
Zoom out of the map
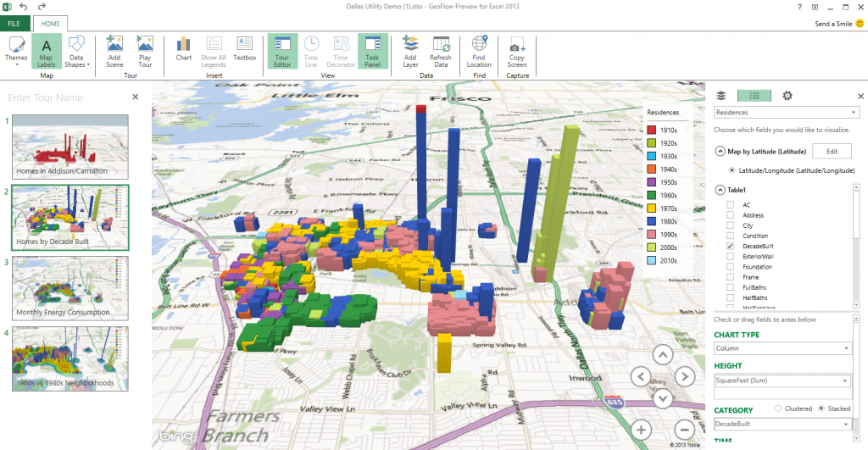(x=685, y=430)
